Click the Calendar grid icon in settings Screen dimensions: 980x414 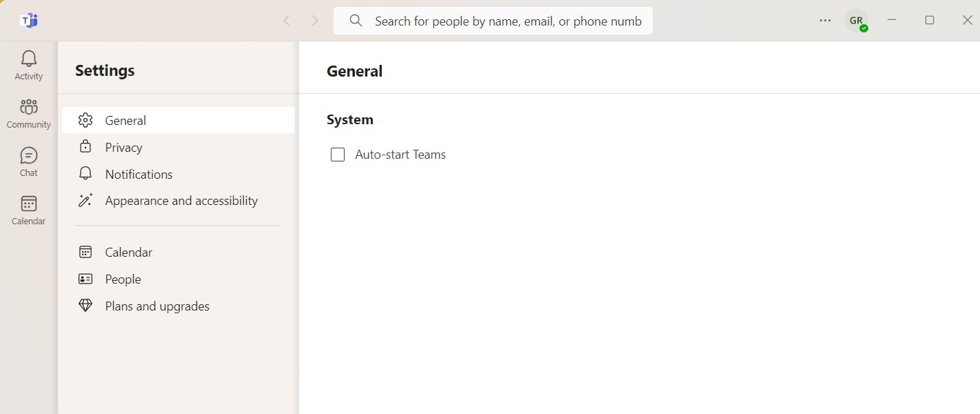[x=85, y=252]
